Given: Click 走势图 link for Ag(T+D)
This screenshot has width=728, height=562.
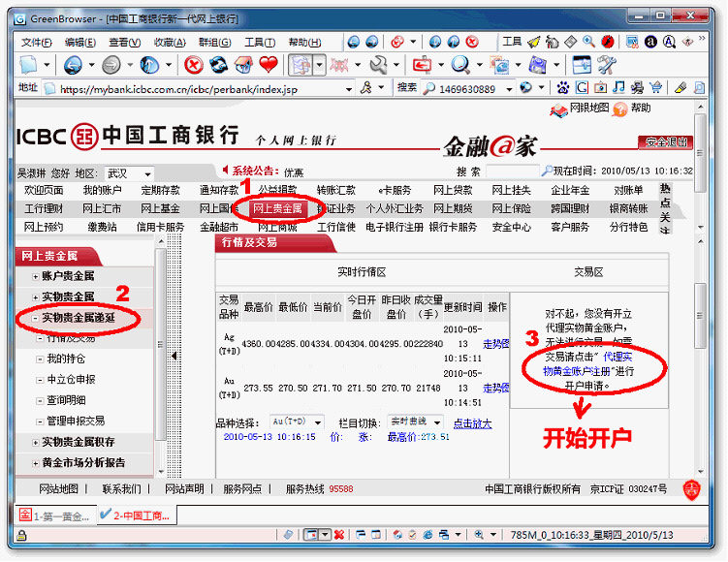Looking at the screenshot, I should 496,344.
